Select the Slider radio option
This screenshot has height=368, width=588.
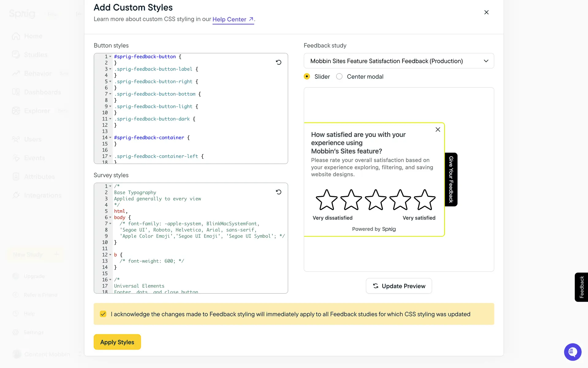pyautogui.click(x=307, y=76)
